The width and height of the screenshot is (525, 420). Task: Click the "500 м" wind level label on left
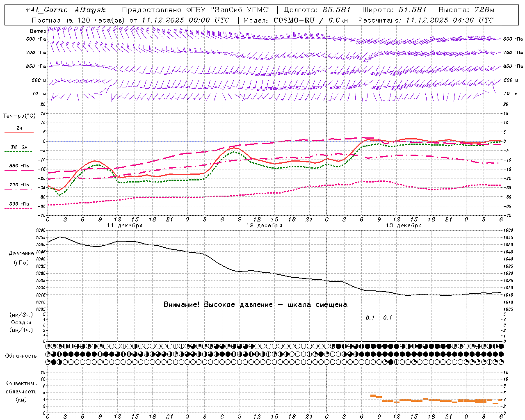[x=39, y=80]
